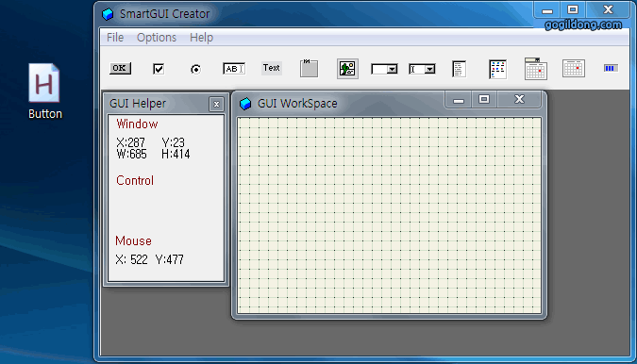Click the mouse X: 522 value
Viewport: 637px width, 364px height.
131,259
